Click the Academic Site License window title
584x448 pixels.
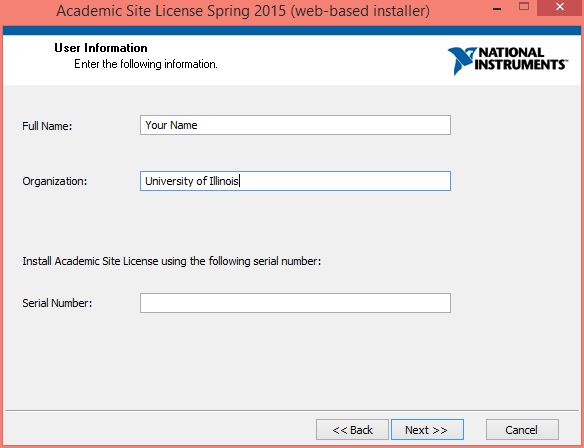tap(243, 11)
